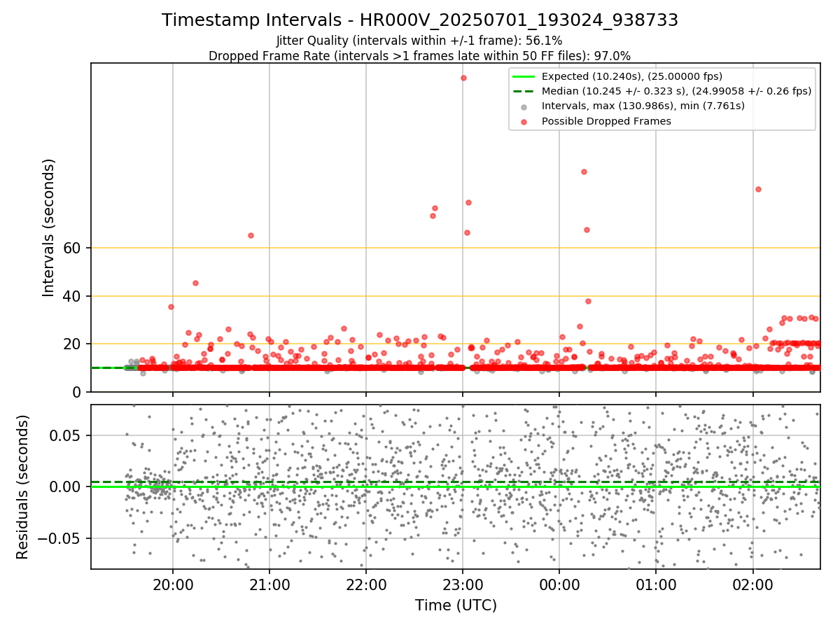Click the 'Intervals (seconds)' y-axis label
Viewport: 840px width, 630px height.
point(48,227)
